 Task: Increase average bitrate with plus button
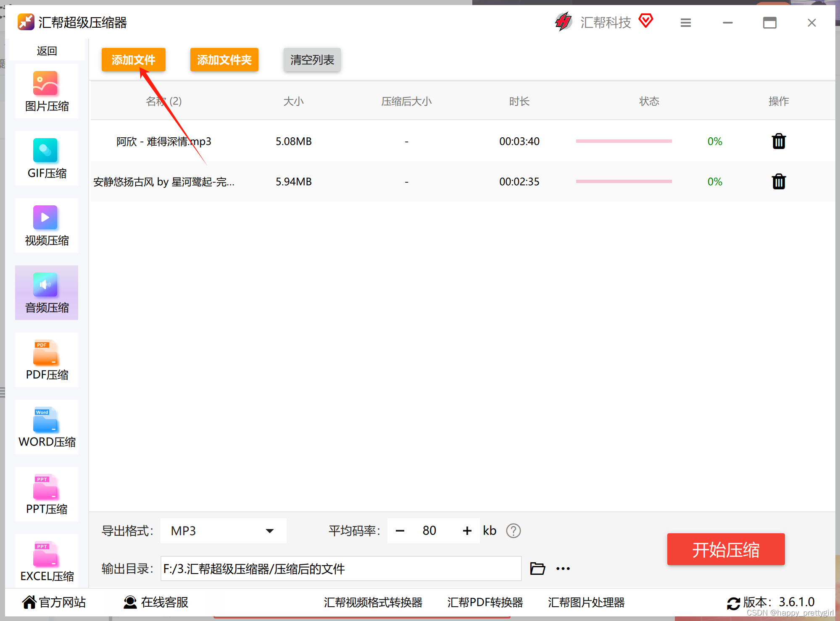click(467, 531)
